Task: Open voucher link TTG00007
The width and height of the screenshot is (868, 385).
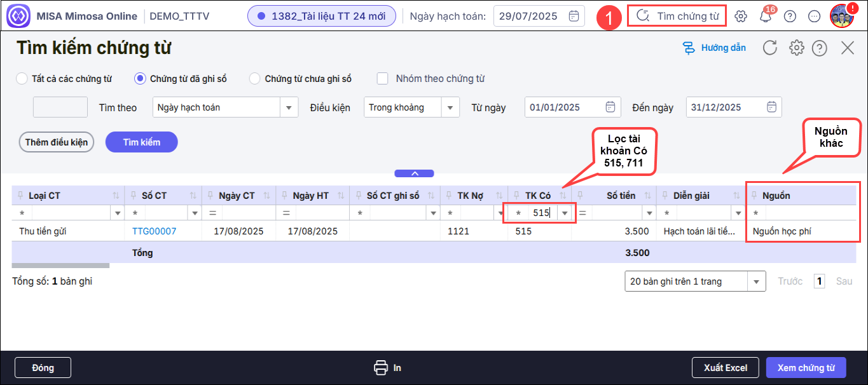Action: click(154, 231)
